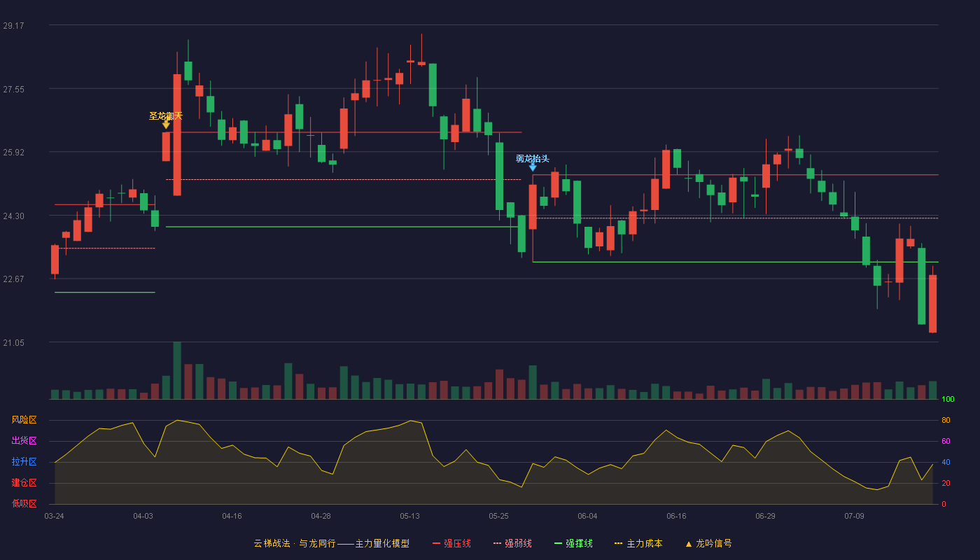Click the 22.67 price axis label
980x560 pixels.
pos(13,279)
